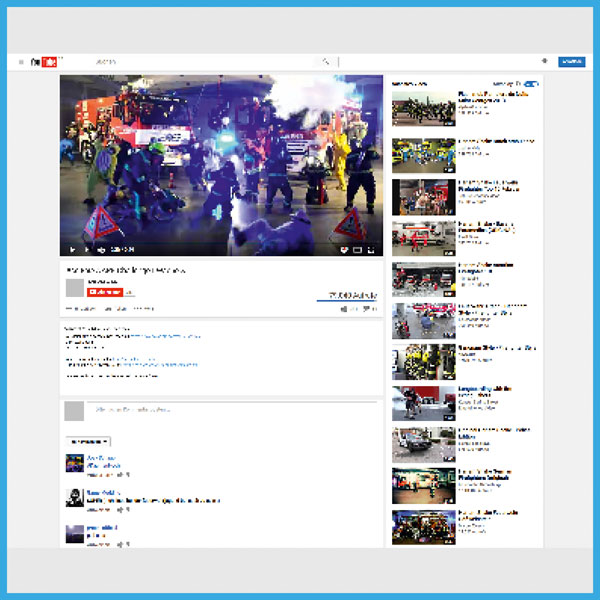Click the thumbs down dislike icon

[367, 309]
